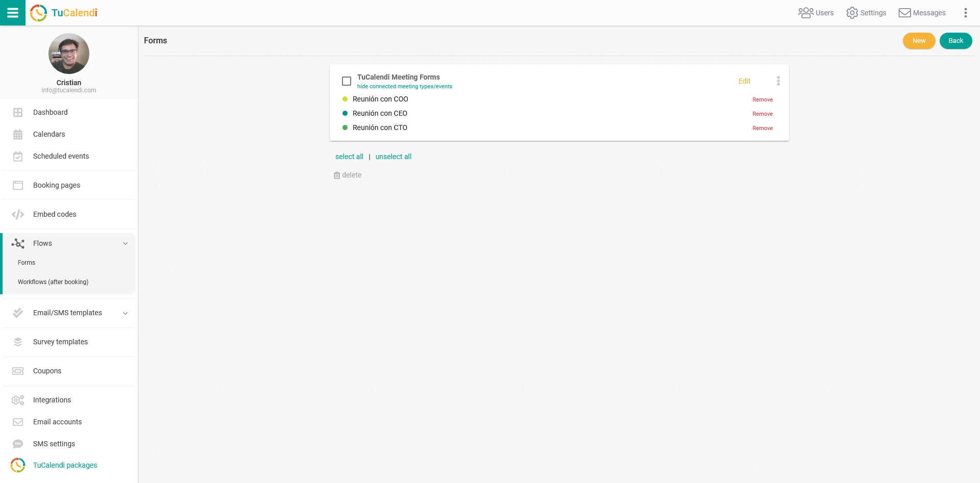Remove Reunión con CEO

click(x=763, y=114)
